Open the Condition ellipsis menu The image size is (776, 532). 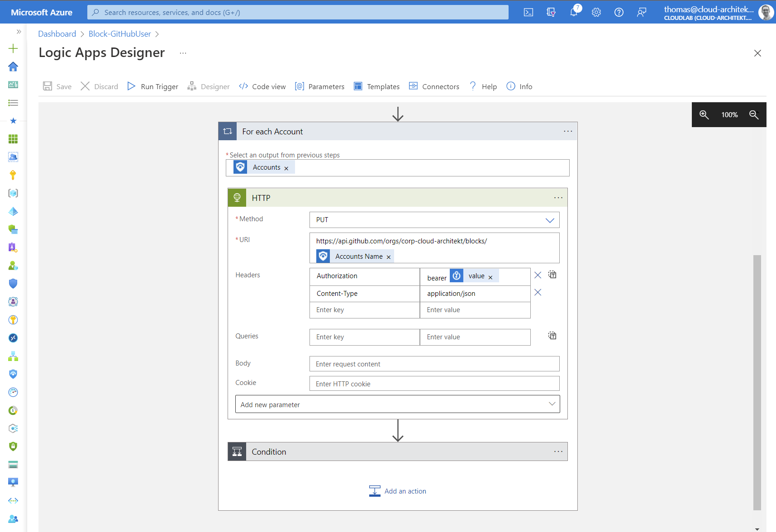coord(558,451)
